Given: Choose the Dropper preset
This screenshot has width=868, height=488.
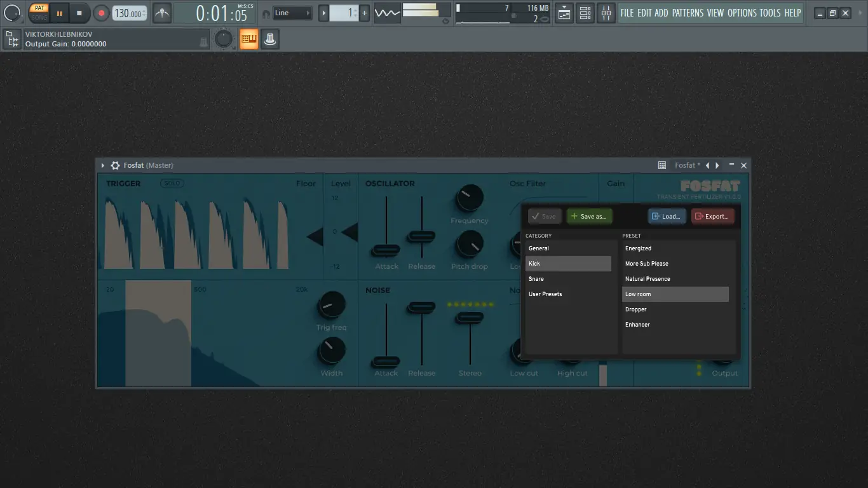Looking at the screenshot, I should [675, 309].
